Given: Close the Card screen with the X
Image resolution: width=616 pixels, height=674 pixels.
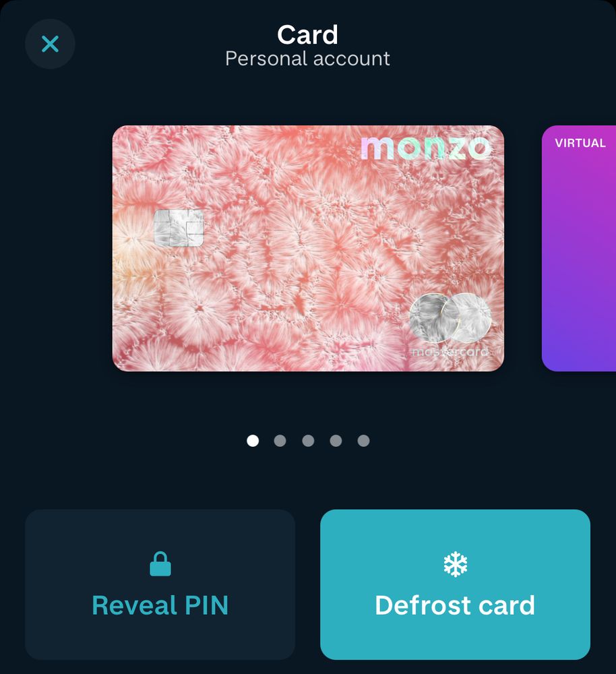Looking at the screenshot, I should [50, 44].
